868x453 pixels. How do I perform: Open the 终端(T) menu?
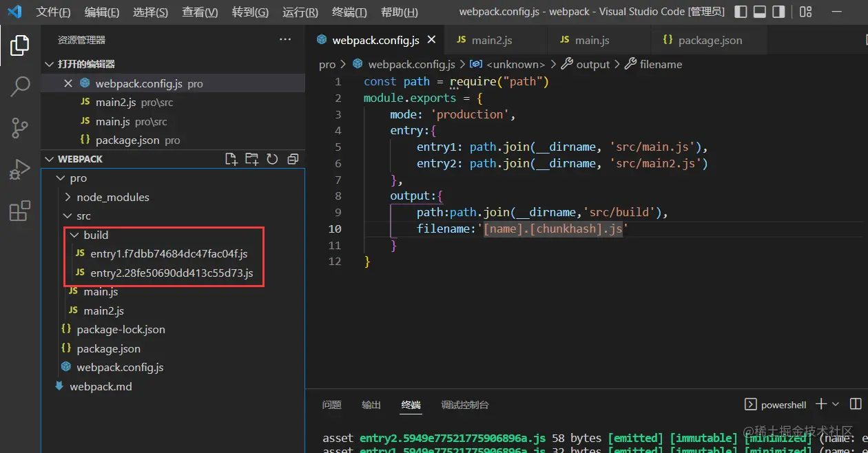(349, 12)
